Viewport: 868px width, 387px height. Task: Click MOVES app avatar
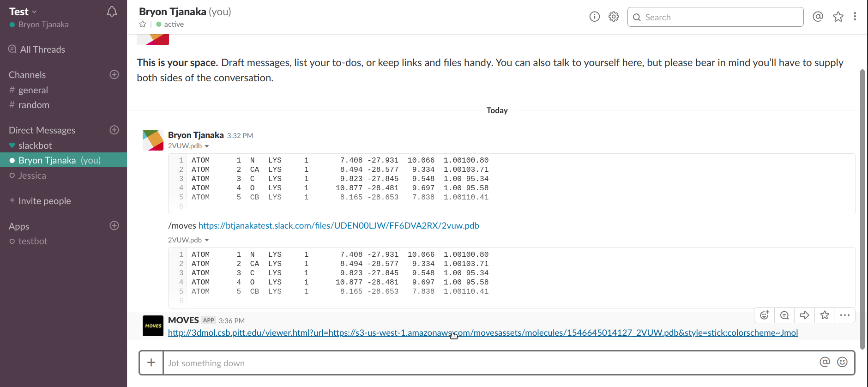(153, 326)
